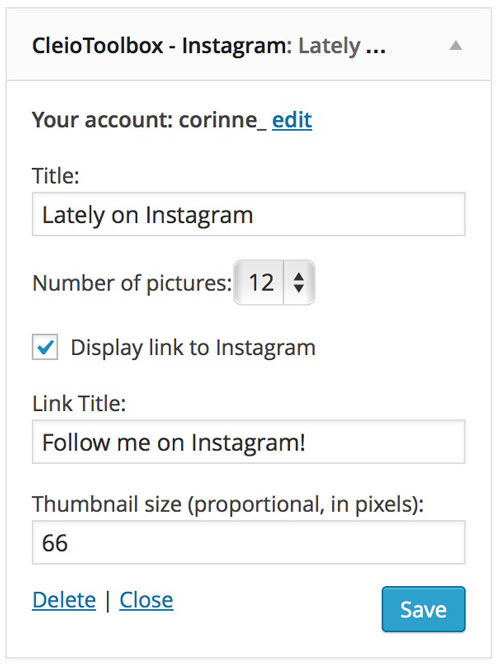This screenshot has height=664, width=500.
Task: Click the Title: field label
Action: (56, 175)
